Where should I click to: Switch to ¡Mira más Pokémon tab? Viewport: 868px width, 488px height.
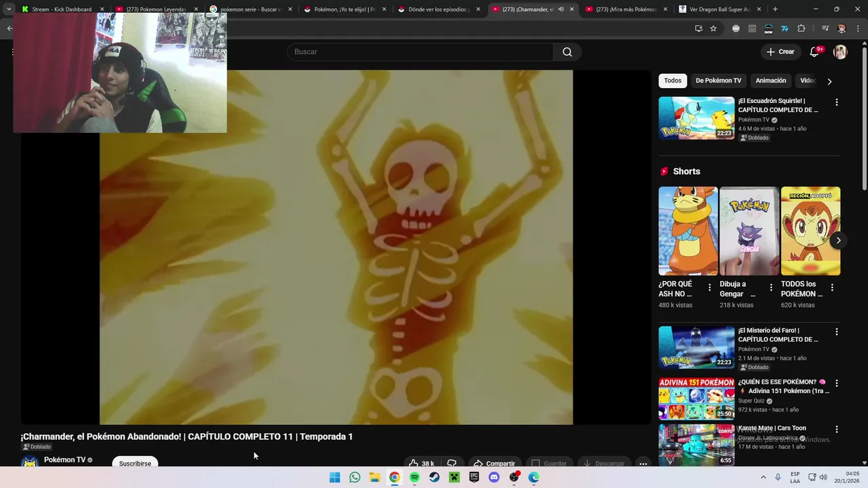tap(626, 9)
